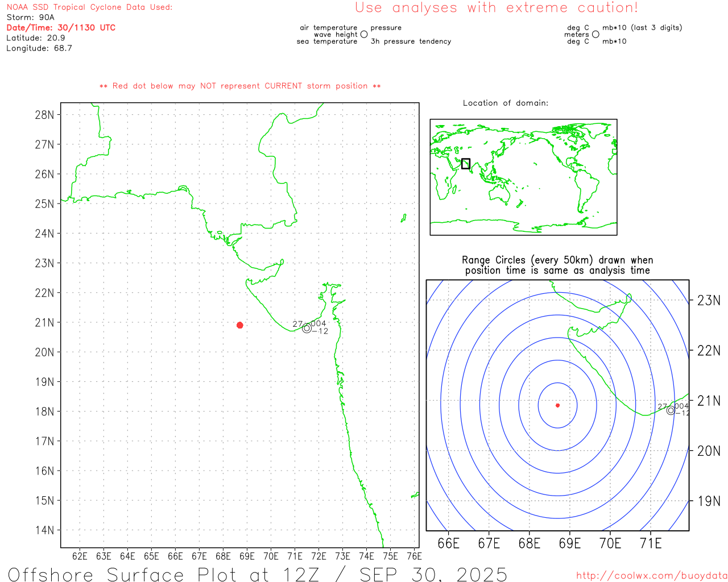This screenshot has height=582, width=728.
Task: Click the 69E longitude label on main map
Action: coord(247,556)
